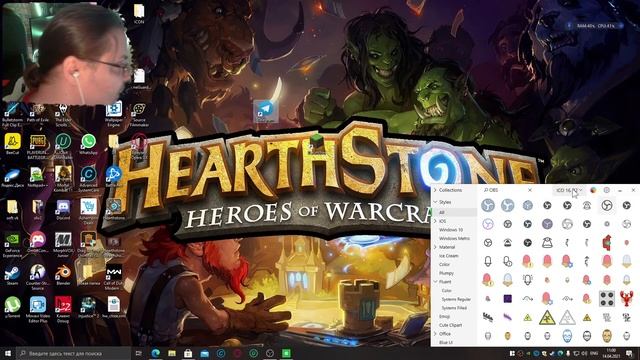The width and height of the screenshot is (640, 360).
Task: Collapse the Styles section
Action: pos(435,202)
